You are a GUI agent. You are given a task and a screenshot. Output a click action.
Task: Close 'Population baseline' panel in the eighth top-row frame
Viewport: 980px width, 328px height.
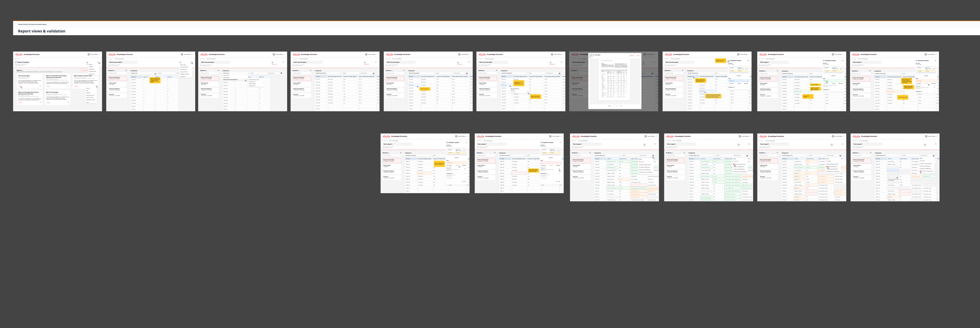(x=748, y=61)
